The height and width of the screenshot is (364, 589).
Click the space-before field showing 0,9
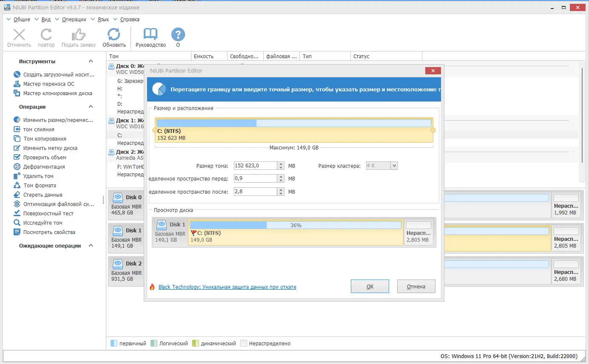[x=255, y=178]
